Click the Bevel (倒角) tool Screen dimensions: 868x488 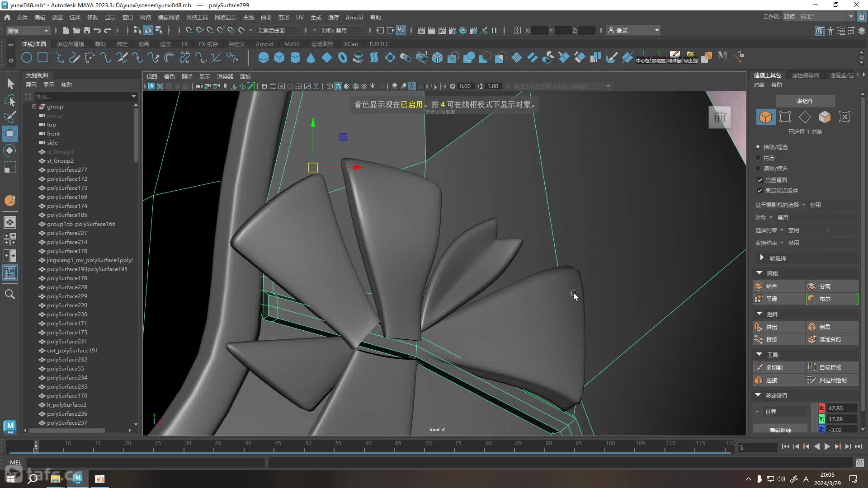[x=832, y=327]
